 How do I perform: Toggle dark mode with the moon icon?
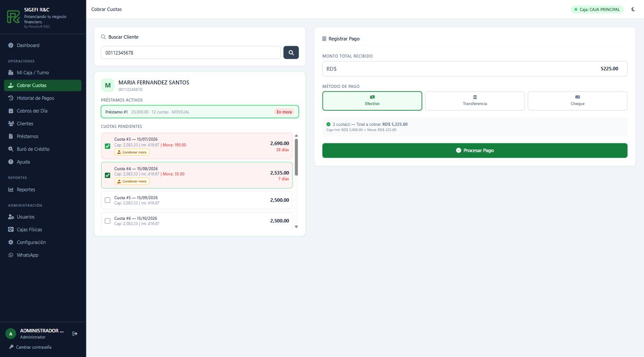tap(633, 9)
